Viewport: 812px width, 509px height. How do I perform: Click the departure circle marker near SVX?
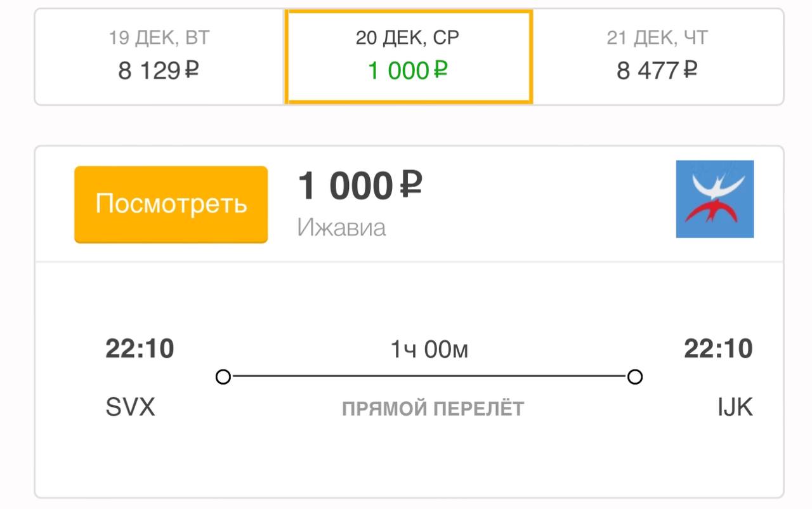pos(223,377)
